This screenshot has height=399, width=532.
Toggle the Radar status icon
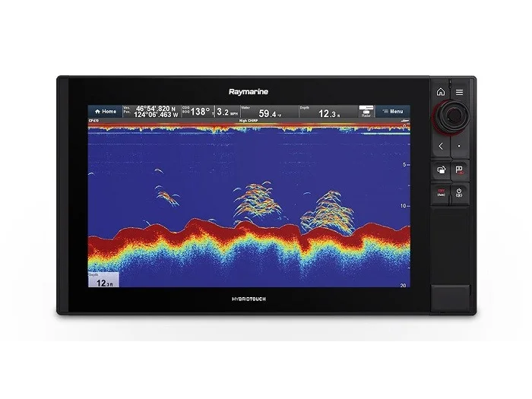tap(366, 111)
